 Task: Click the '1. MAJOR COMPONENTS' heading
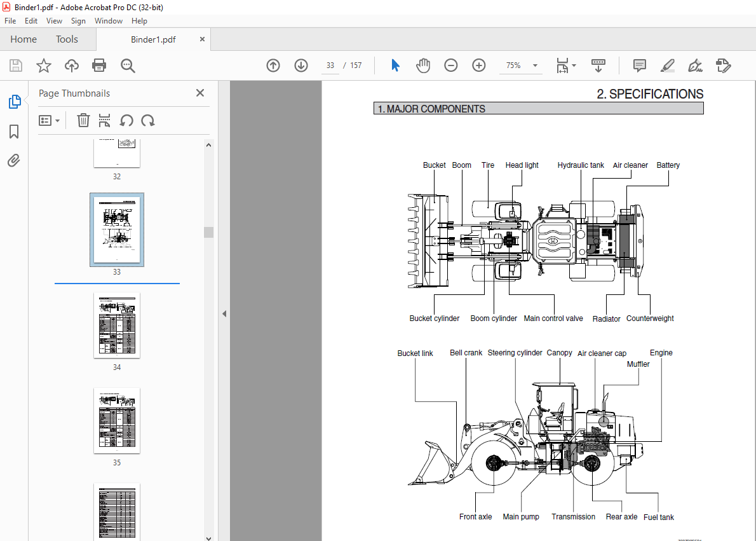tap(431, 109)
